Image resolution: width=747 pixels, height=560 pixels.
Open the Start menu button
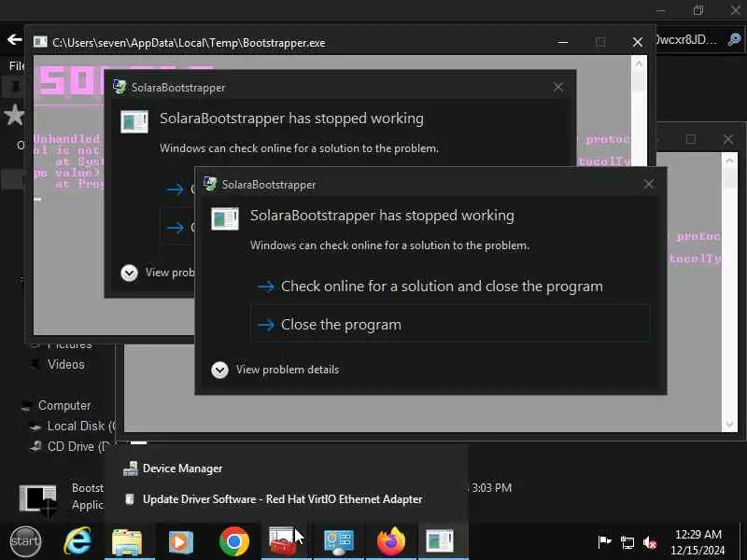click(25, 541)
